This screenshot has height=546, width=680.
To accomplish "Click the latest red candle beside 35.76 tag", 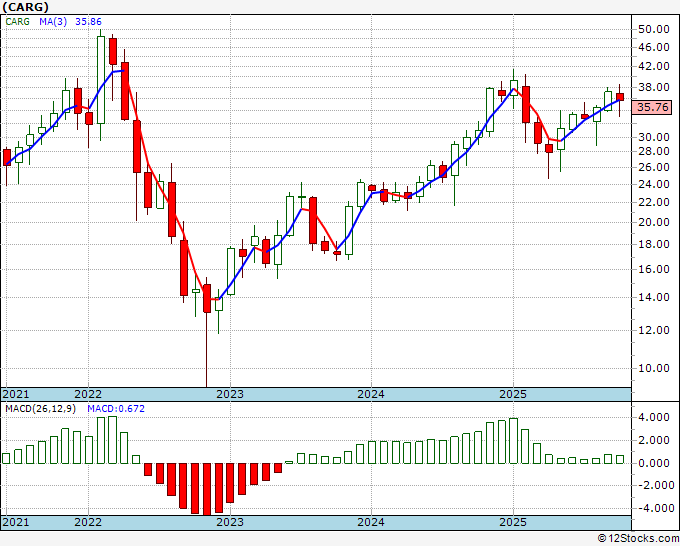I will [620, 97].
